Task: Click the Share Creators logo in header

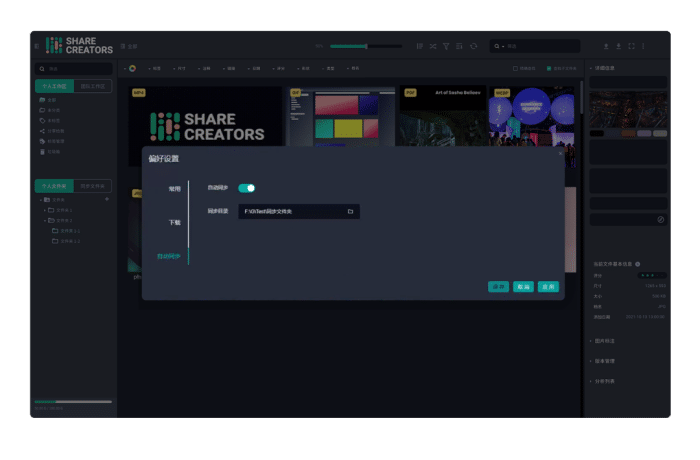Action: pos(79,46)
